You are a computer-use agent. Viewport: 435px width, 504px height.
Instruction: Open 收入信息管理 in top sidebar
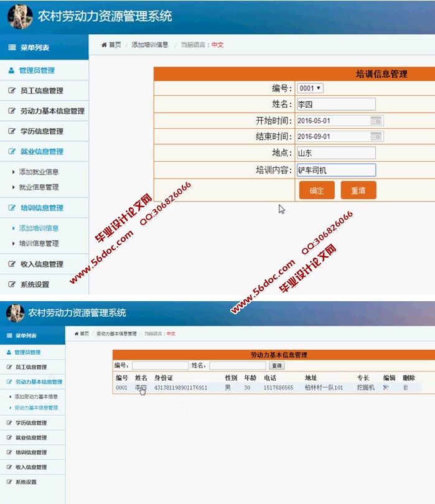[x=41, y=264]
